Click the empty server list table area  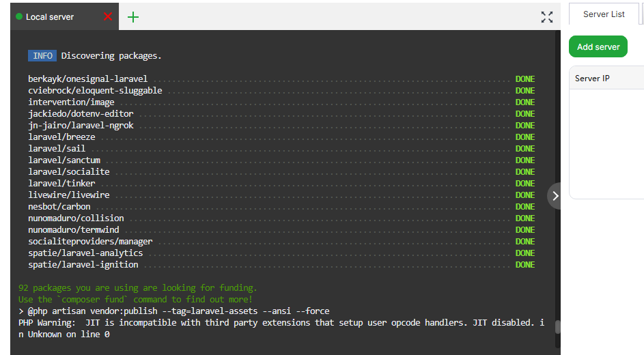tap(606, 143)
